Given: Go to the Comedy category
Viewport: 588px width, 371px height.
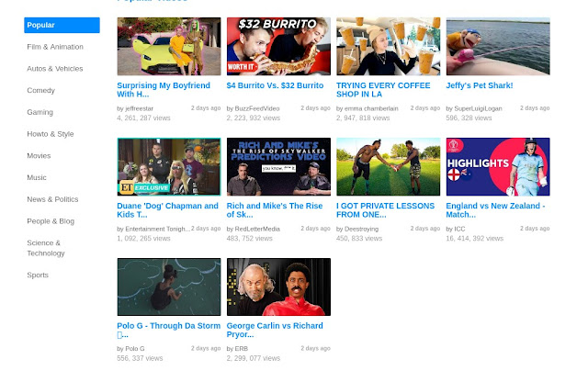Looking at the screenshot, I should (40, 90).
